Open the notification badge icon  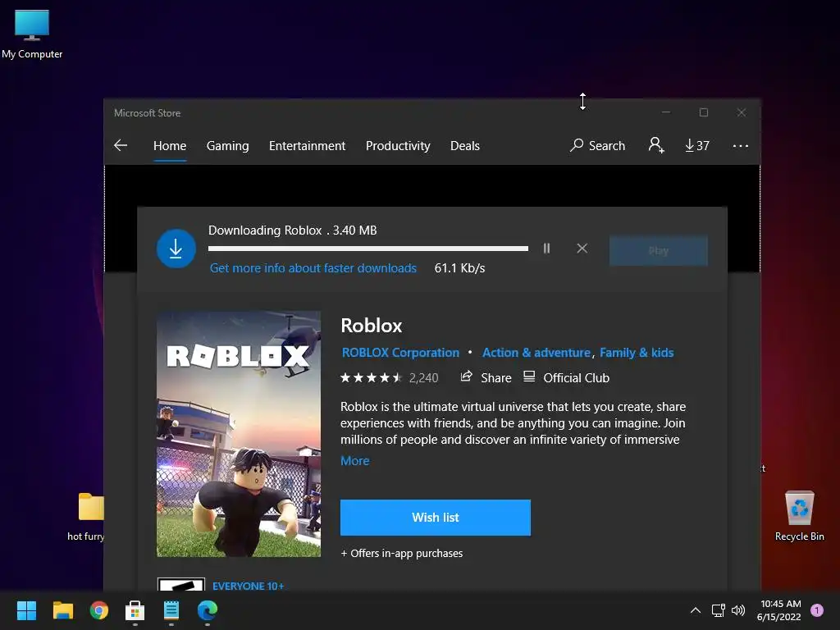point(817,610)
